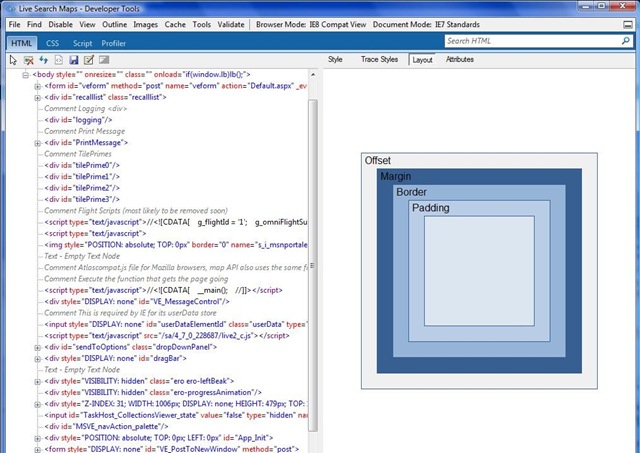This screenshot has width=640, height=453.
Task: Open the View menu
Action: click(87, 24)
